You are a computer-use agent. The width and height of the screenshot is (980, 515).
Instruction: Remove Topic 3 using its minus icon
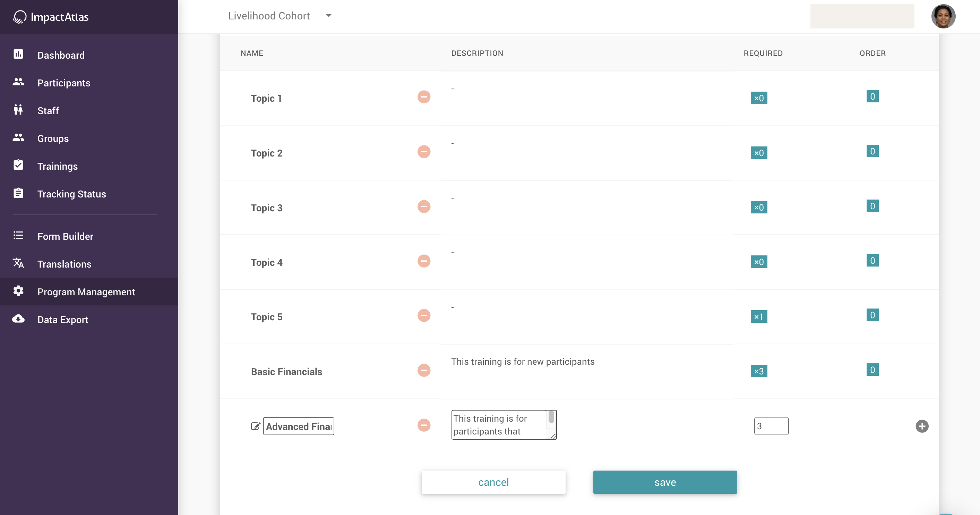point(423,207)
